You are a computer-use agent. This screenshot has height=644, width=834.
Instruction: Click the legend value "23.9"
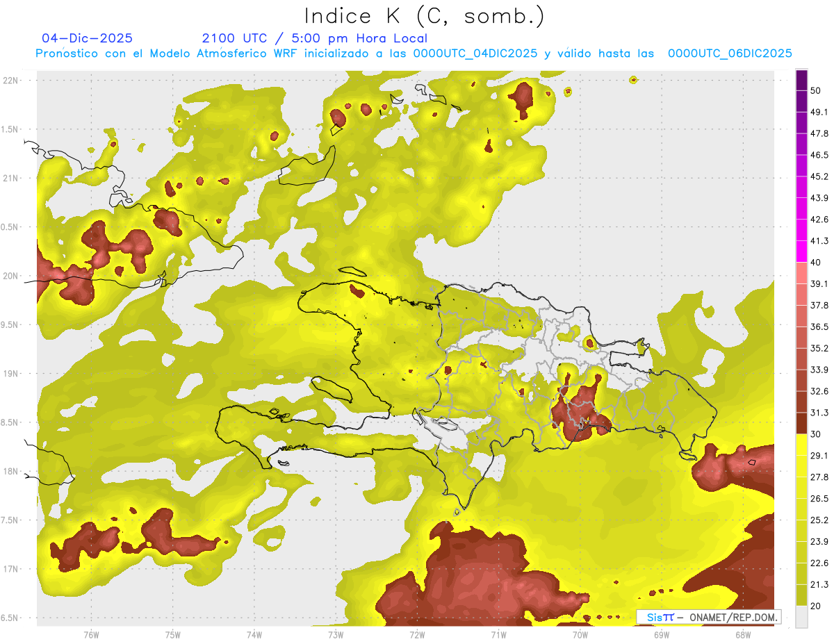tap(819, 541)
